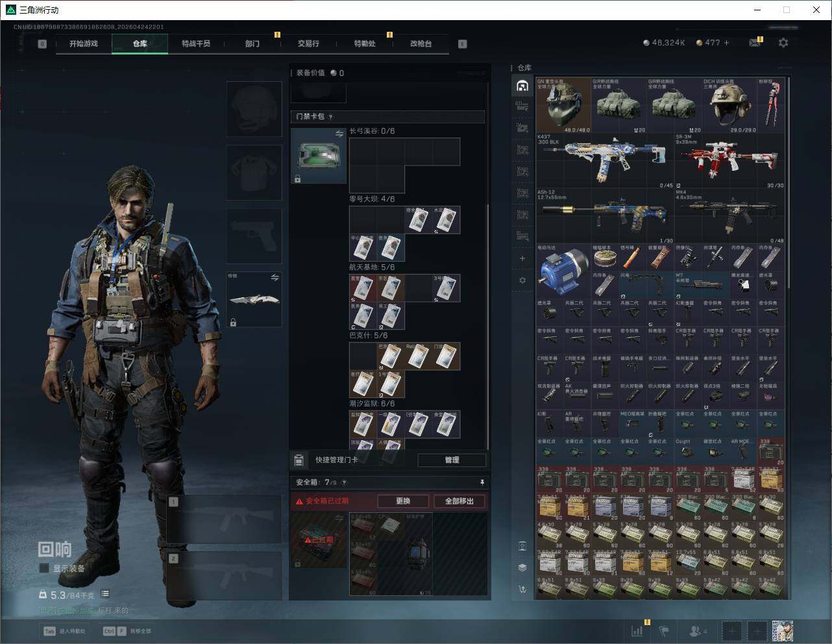Click the flag icon in bottom bar

(664, 630)
